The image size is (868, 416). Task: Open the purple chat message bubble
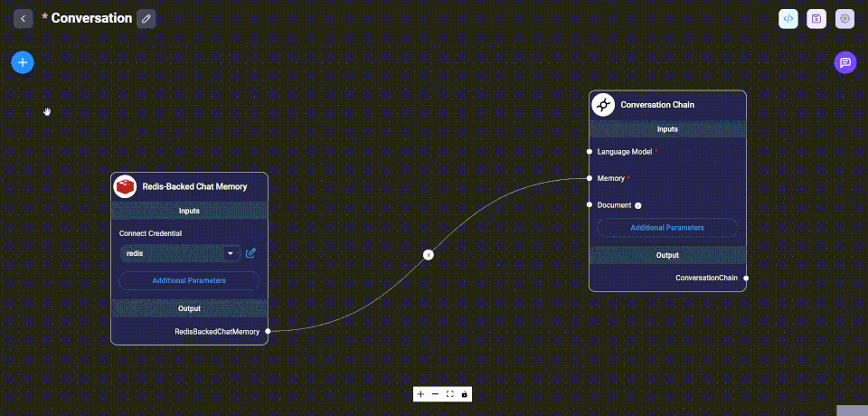(x=844, y=62)
